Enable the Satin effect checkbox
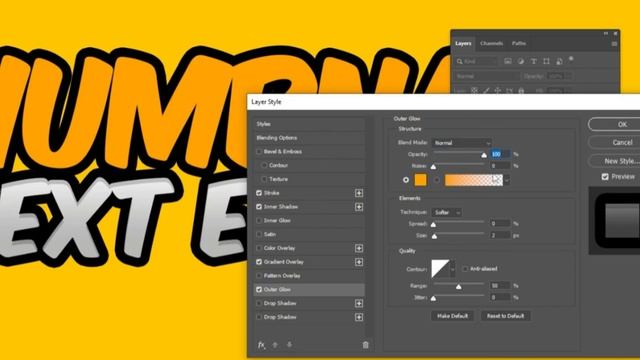This screenshot has height=360, width=640. (259, 234)
